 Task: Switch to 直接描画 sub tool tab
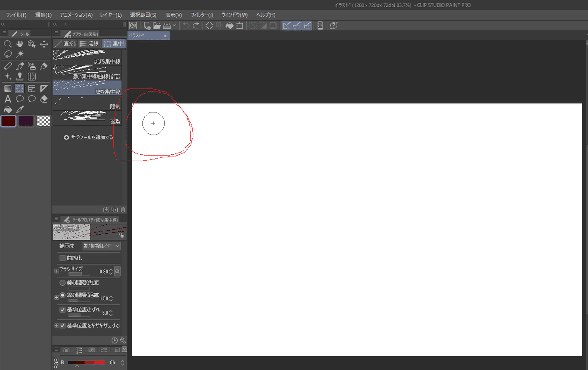(x=65, y=44)
